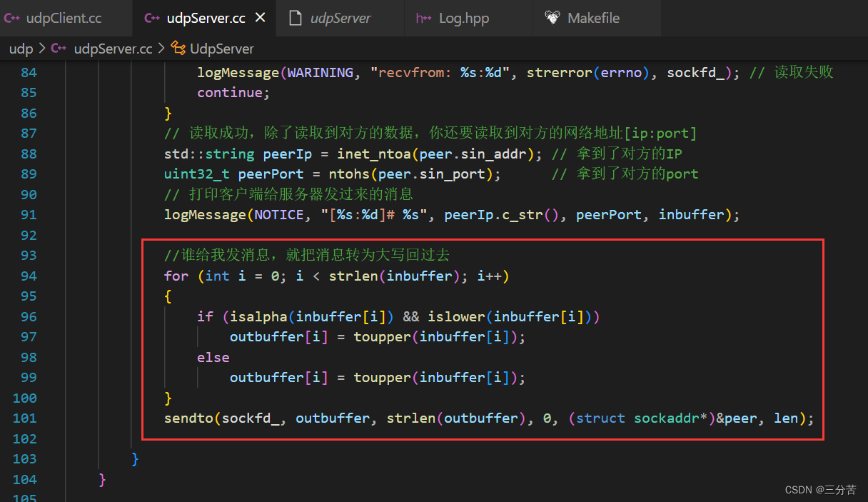Viewport: 868px width, 502px height.
Task: Click 'NOTICE' in logMessage on line 91
Action: 279,214
